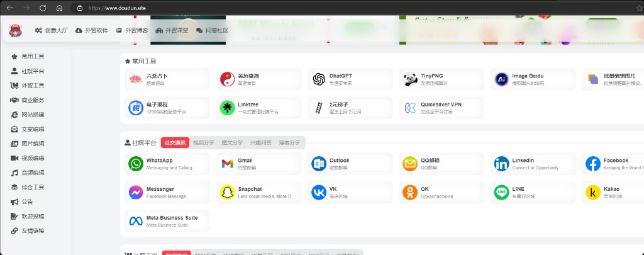Jump to 音频编辑 in the sidebar
The width and height of the screenshot is (644, 255).
point(28,173)
